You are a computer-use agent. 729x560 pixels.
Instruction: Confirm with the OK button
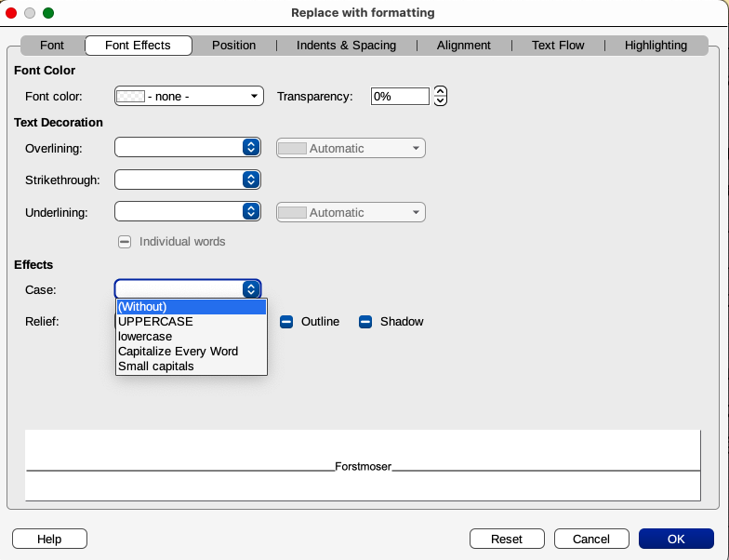[676, 539]
